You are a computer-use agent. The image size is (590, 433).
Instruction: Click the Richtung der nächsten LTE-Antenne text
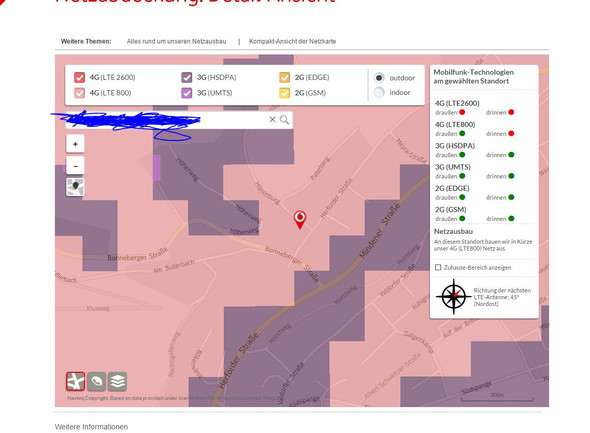pyautogui.click(x=502, y=297)
